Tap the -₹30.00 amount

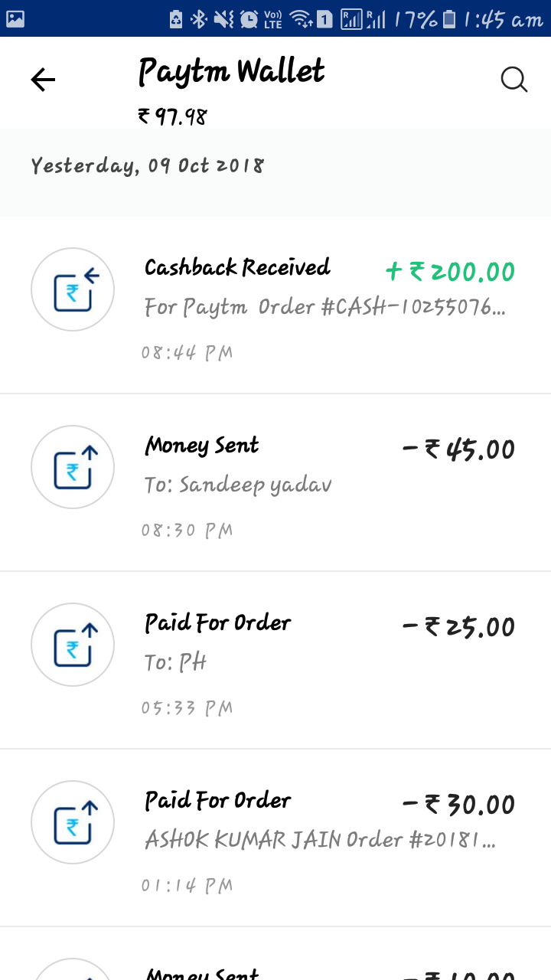[458, 805]
